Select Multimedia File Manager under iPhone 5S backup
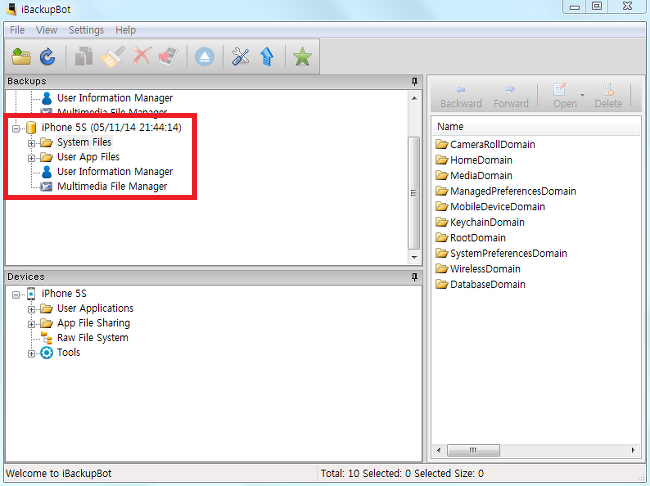 (112, 187)
